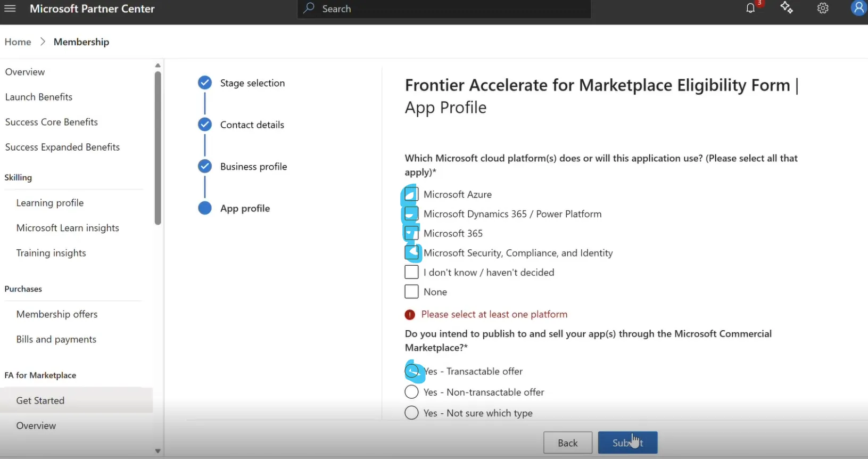Viewport: 868px width, 459px height.
Task: Open Launch Benefits in sidebar
Action: (39, 97)
